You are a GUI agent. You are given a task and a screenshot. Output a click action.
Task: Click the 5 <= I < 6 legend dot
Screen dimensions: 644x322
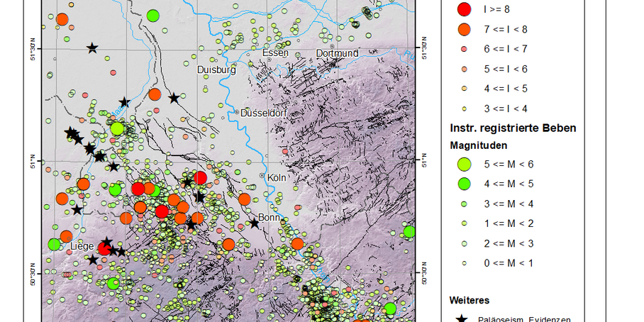(x=464, y=69)
